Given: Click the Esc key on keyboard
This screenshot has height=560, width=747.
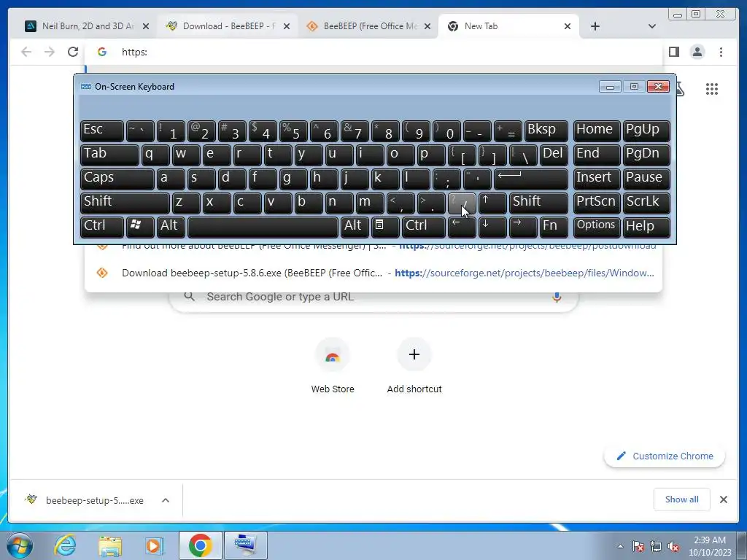Looking at the screenshot, I should coord(102,131).
